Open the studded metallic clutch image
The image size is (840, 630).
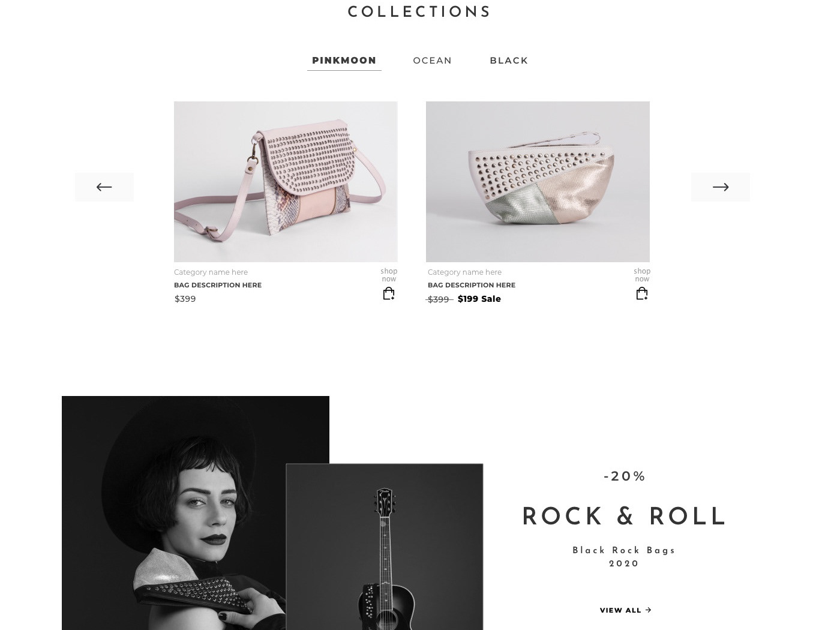click(538, 182)
